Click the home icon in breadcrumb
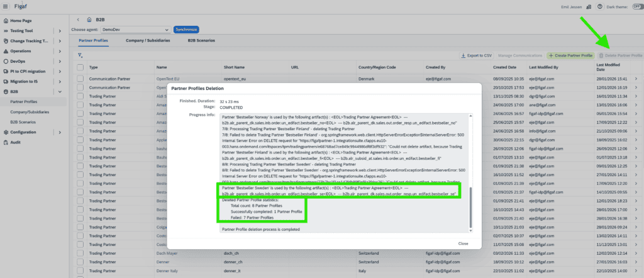 (x=89, y=19)
